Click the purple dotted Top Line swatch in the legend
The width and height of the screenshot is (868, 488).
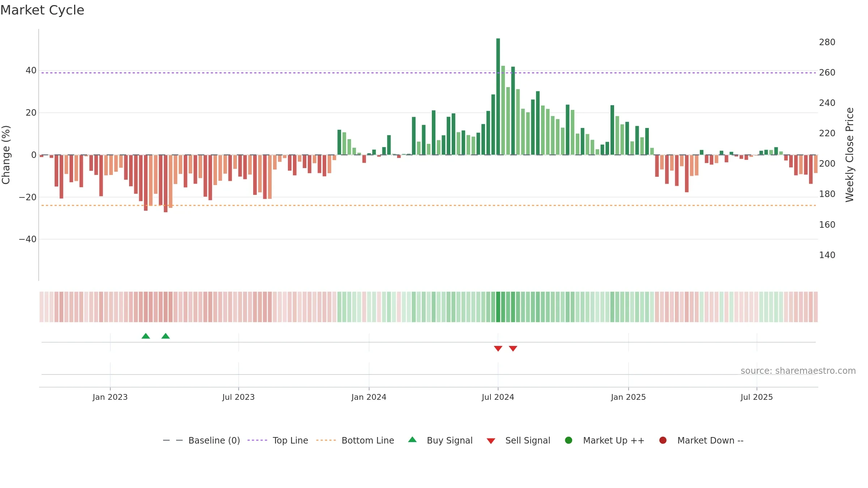pos(257,440)
